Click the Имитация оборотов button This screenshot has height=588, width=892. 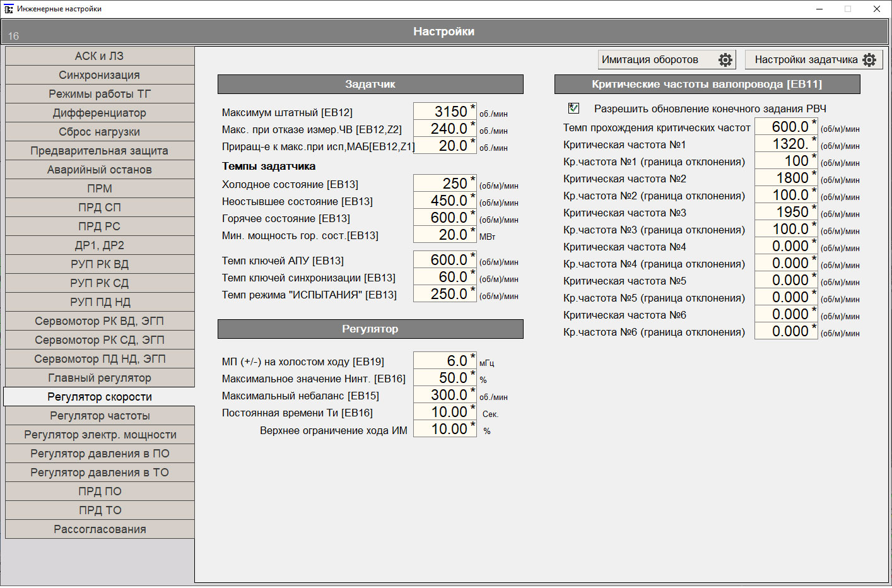667,60
